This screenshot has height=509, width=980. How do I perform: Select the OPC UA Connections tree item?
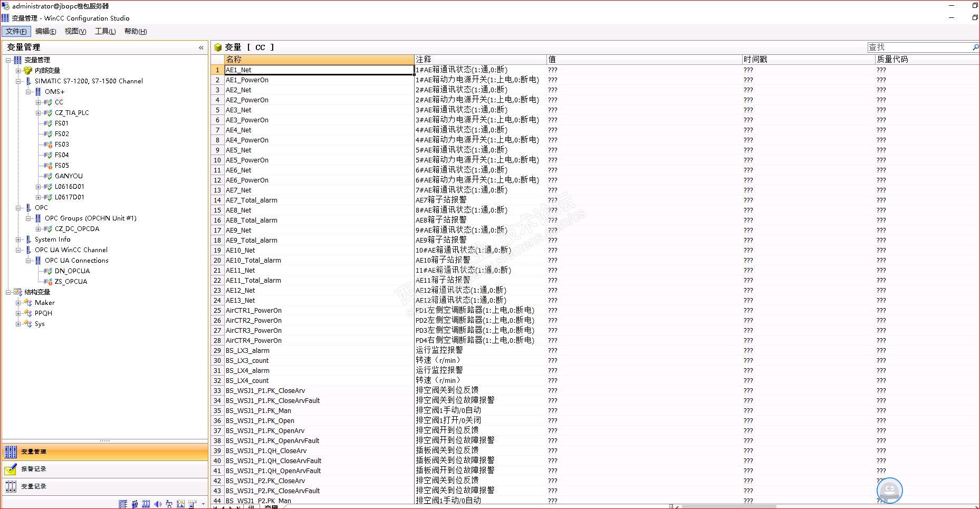click(x=76, y=261)
